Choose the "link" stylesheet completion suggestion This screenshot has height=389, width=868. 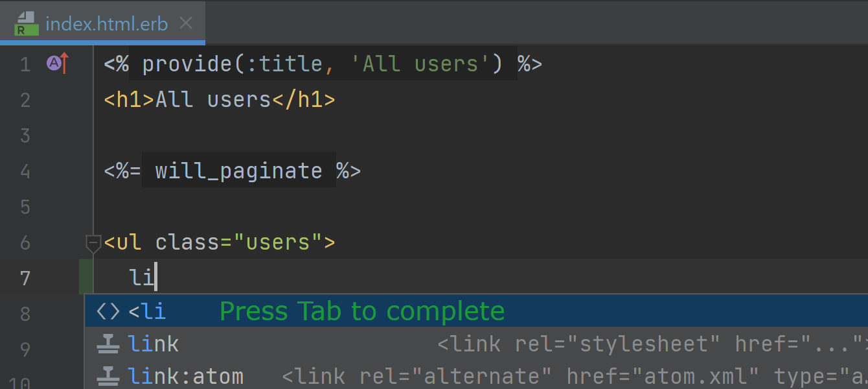pos(154,344)
